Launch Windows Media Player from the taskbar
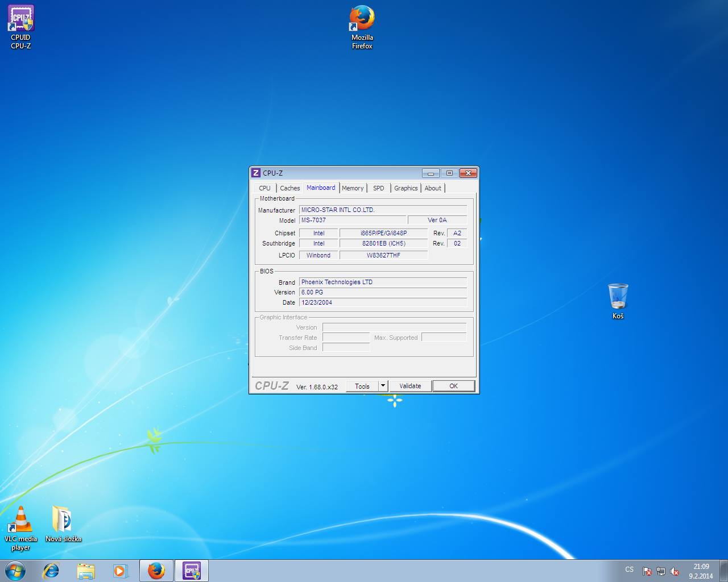 point(120,571)
